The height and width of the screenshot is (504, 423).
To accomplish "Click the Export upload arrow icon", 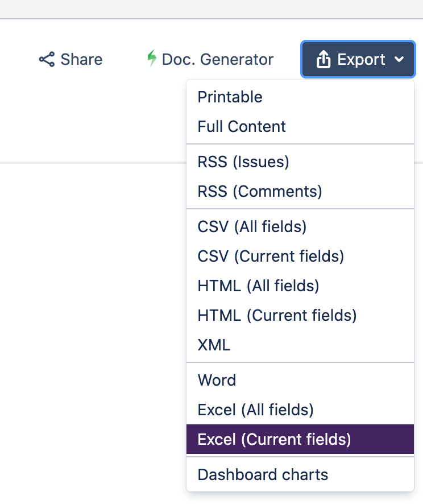I will pos(324,59).
